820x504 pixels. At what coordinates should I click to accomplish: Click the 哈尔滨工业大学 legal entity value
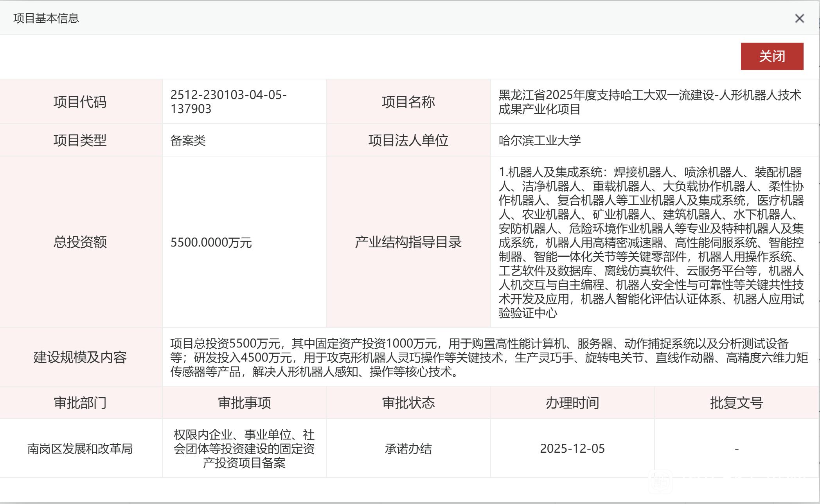coord(539,140)
